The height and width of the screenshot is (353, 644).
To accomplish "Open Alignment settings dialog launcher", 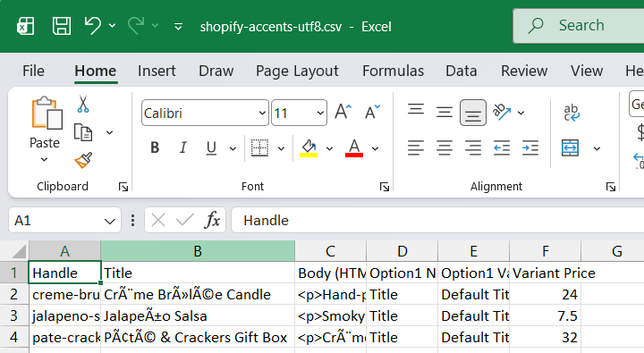I will (x=611, y=187).
